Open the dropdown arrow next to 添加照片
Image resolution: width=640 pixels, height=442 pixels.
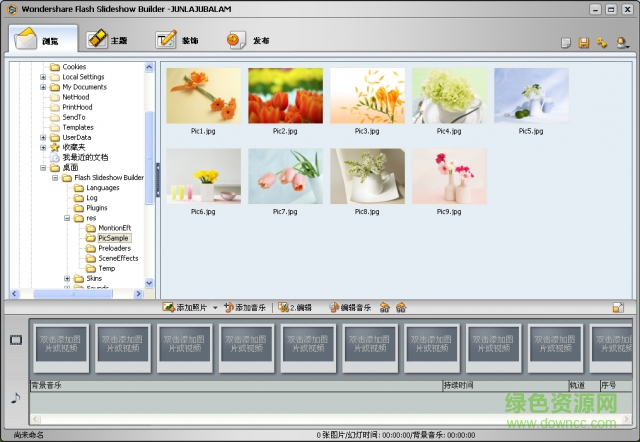[214, 308]
